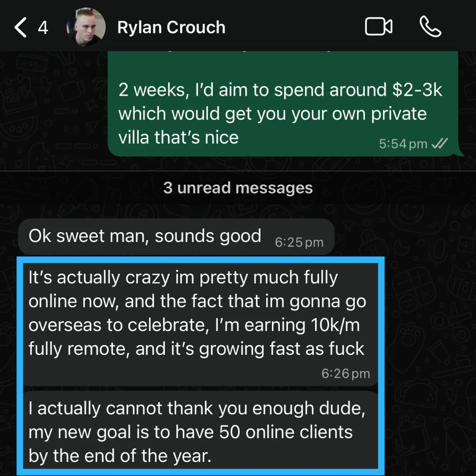
Task: Tap the '$2-3k' text in sent message
Action: 417,90
